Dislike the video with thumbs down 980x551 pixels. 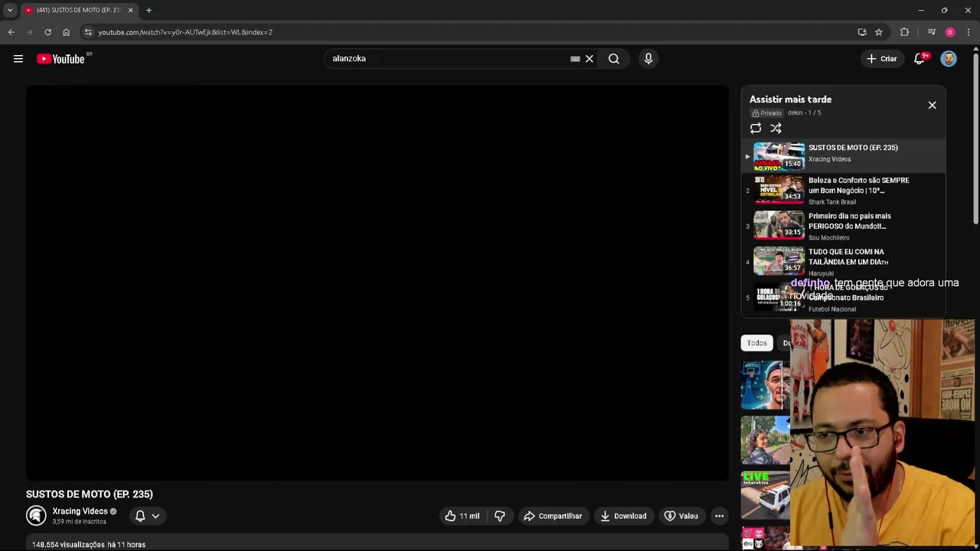[x=500, y=516]
